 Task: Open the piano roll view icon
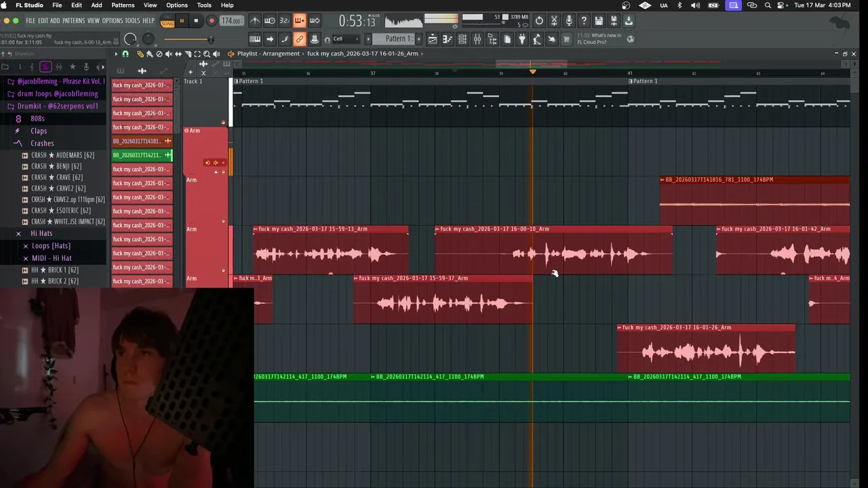(448, 39)
